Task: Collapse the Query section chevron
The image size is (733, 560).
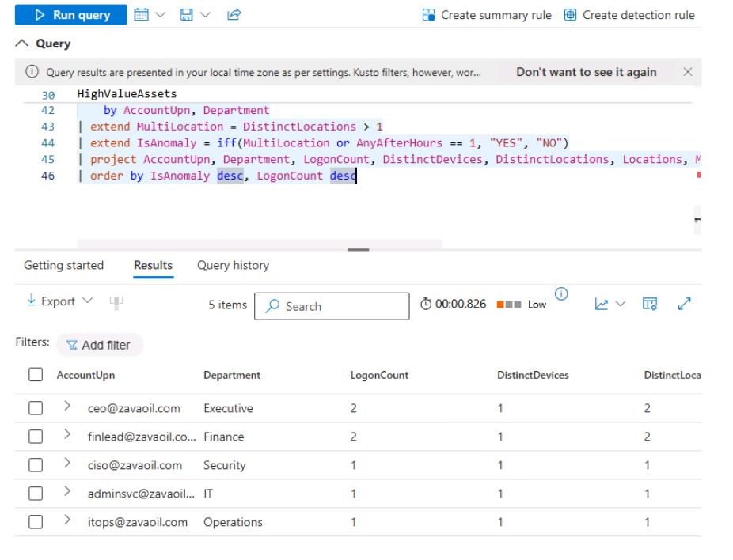Action: tap(21, 44)
